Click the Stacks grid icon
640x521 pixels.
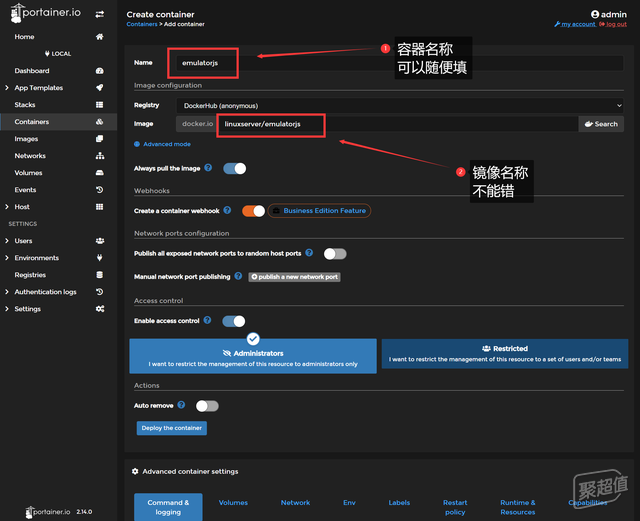pyautogui.click(x=100, y=105)
